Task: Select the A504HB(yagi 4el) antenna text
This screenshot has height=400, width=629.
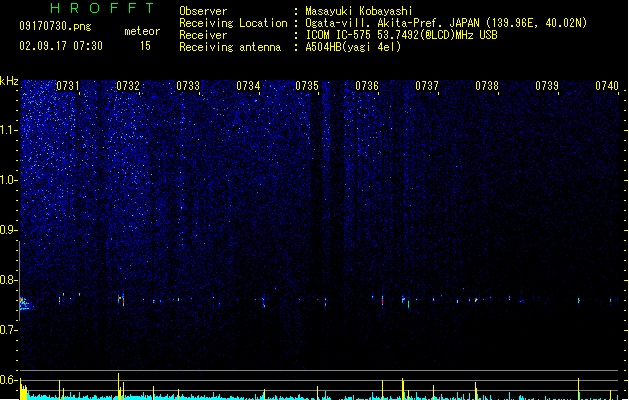Action: pos(353,47)
